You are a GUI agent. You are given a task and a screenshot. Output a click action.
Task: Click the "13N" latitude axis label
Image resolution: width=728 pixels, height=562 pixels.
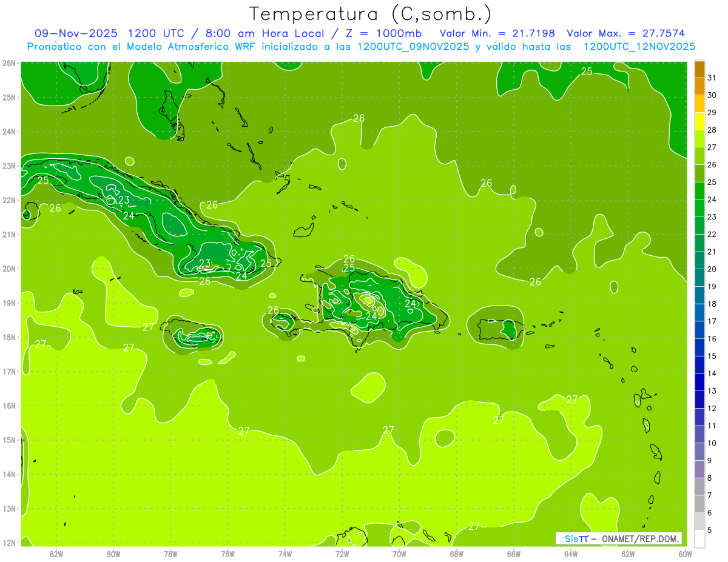pyautogui.click(x=8, y=509)
